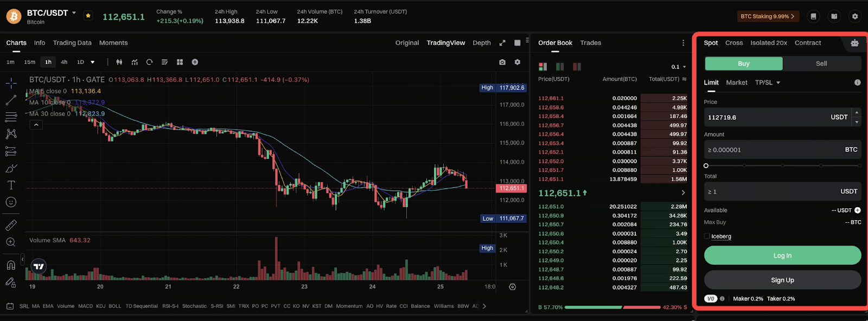Decrease the price with down stepper
Image resolution: width=868 pixels, height=321 pixels.
pyautogui.click(x=857, y=122)
